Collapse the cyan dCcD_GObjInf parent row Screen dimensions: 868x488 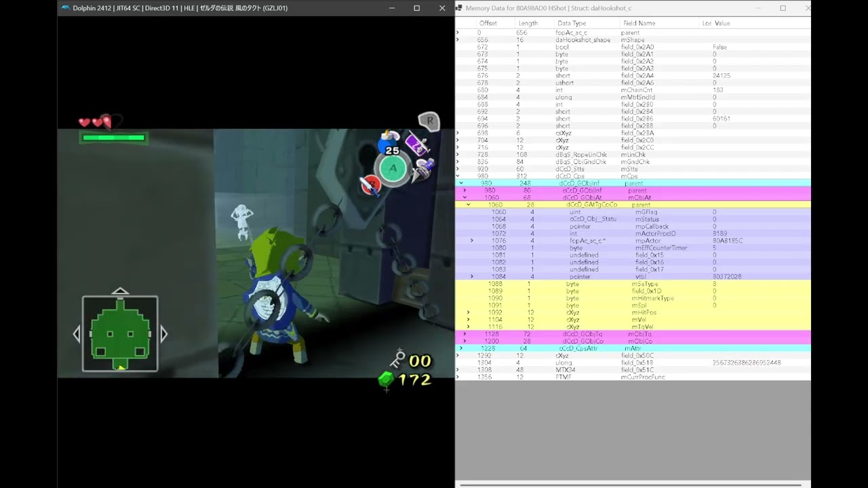pyautogui.click(x=461, y=183)
